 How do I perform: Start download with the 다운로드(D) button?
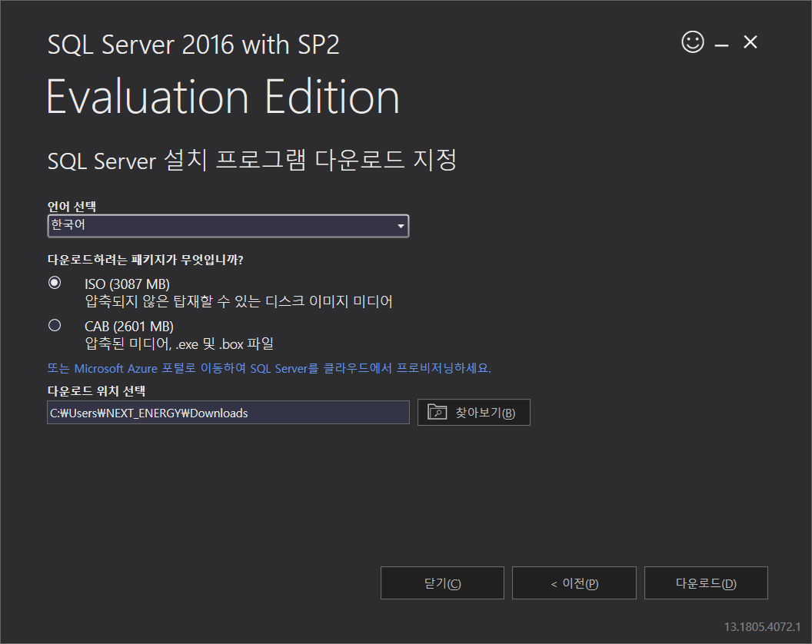pyautogui.click(x=705, y=583)
